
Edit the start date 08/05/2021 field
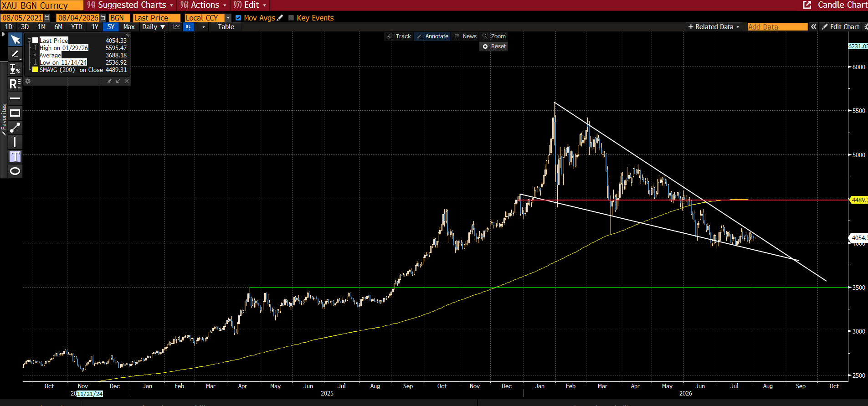click(x=22, y=18)
